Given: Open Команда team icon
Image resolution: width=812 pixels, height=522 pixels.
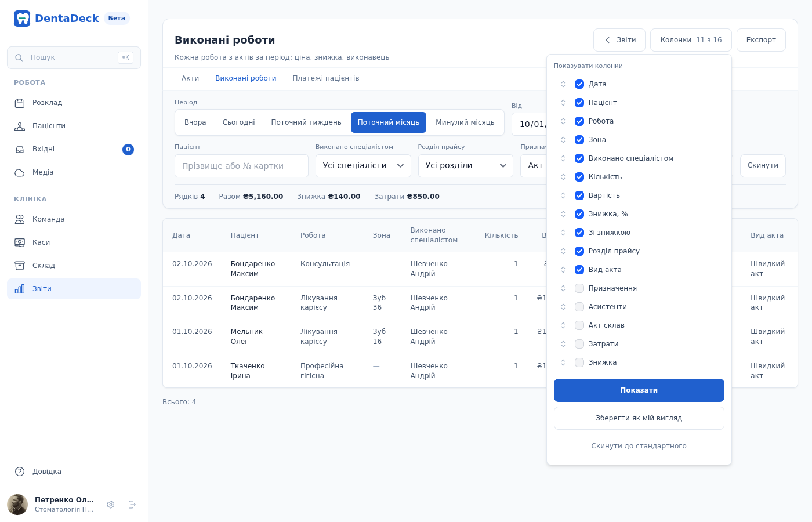Looking at the screenshot, I should pos(20,219).
